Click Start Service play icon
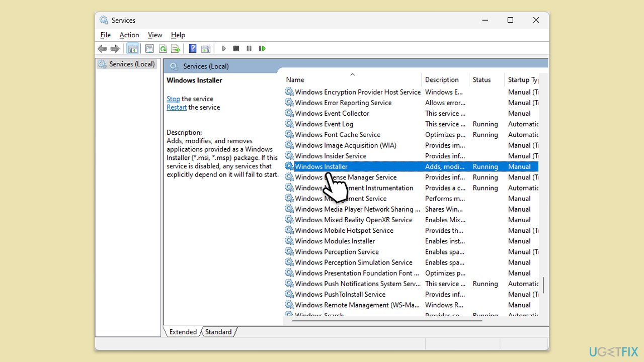 [x=223, y=49]
